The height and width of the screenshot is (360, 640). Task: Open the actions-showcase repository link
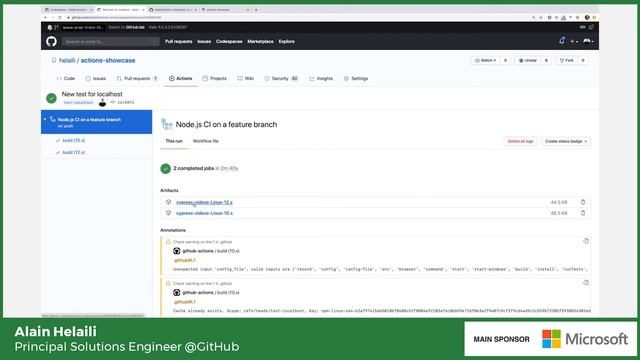coord(108,60)
